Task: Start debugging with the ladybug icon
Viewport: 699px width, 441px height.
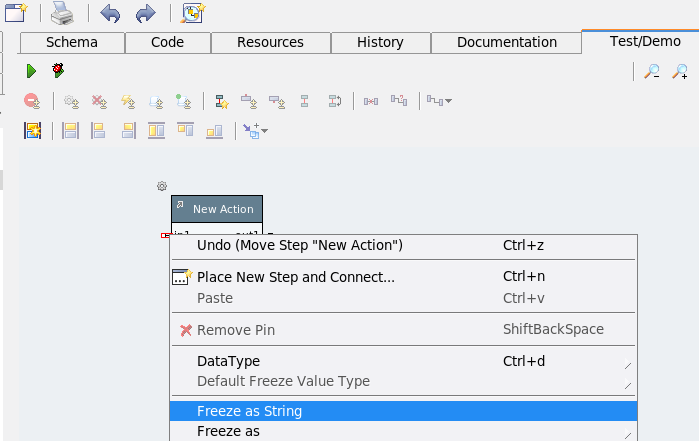Action: [x=58, y=71]
